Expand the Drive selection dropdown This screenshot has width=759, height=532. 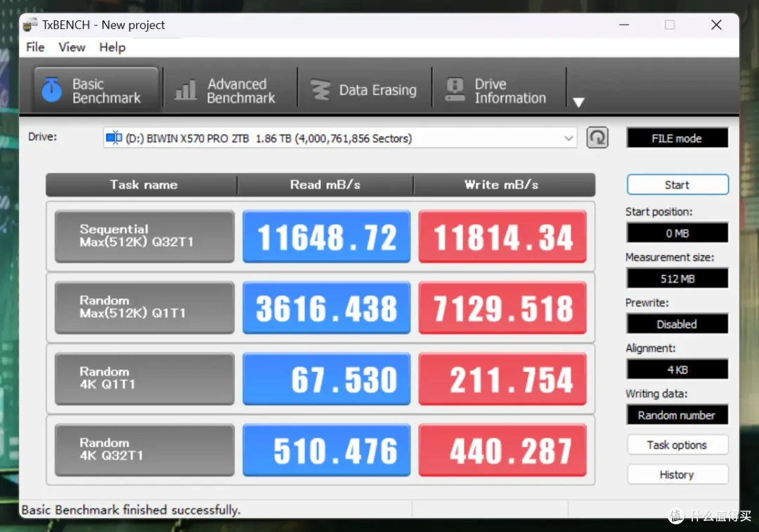pyautogui.click(x=569, y=138)
